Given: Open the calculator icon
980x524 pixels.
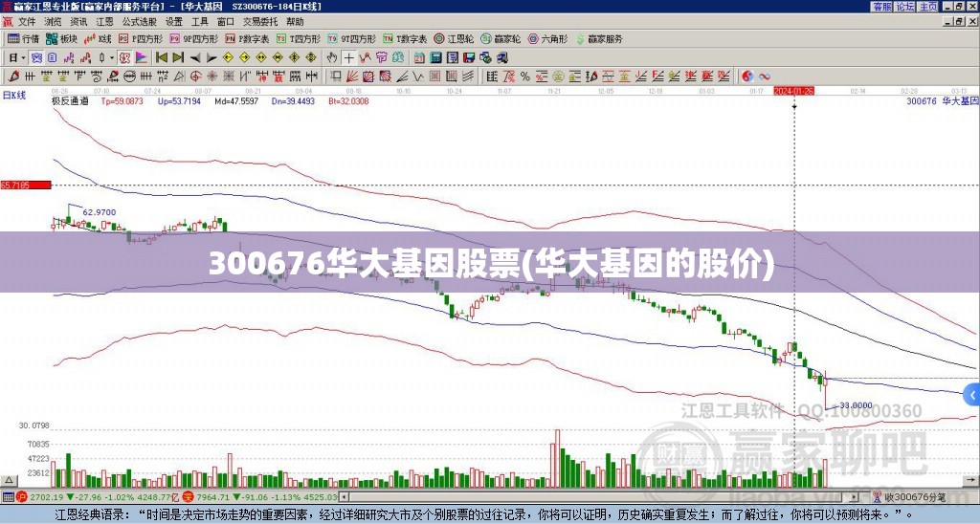Looking at the screenshot, I should coord(435,57).
